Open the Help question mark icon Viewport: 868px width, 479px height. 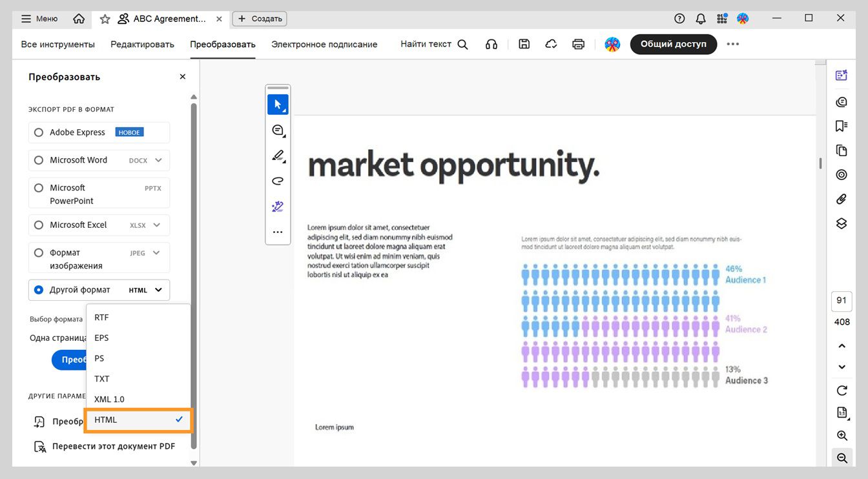[679, 19]
